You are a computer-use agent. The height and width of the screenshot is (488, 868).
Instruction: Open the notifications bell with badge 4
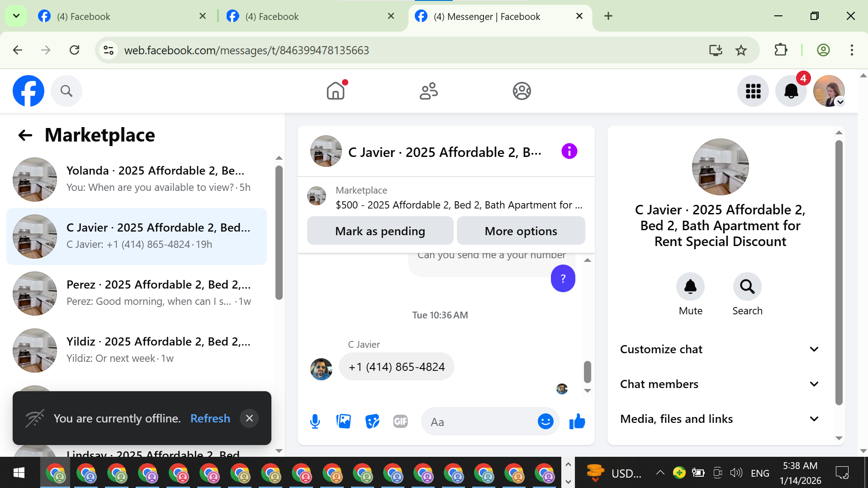coord(791,91)
